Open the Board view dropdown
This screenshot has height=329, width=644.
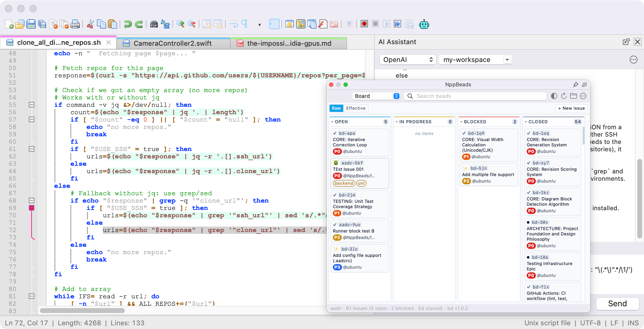point(376,96)
